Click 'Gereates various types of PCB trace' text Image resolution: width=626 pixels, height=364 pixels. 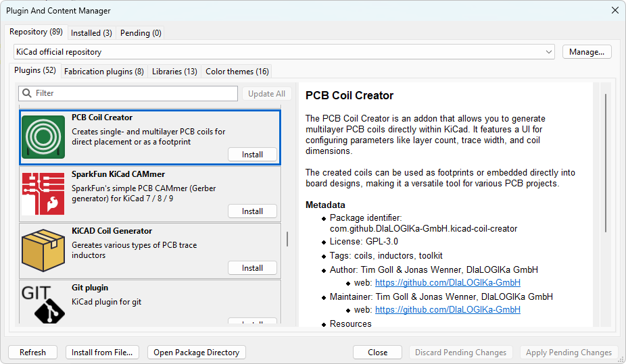coord(134,245)
